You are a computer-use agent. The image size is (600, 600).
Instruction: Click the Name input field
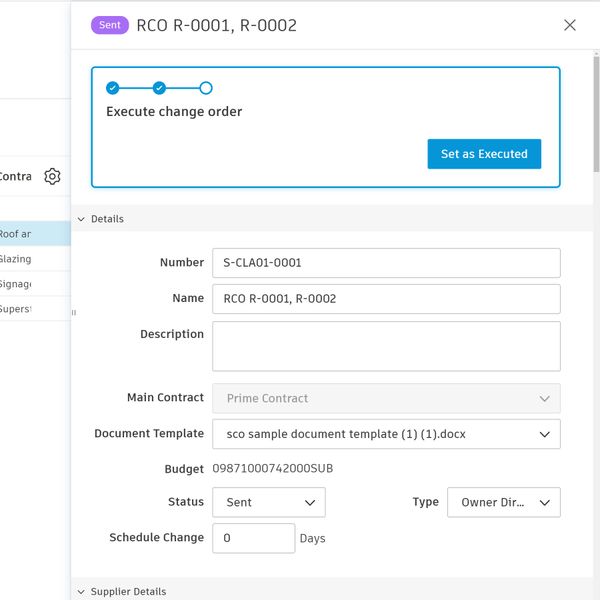[x=386, y=299]
